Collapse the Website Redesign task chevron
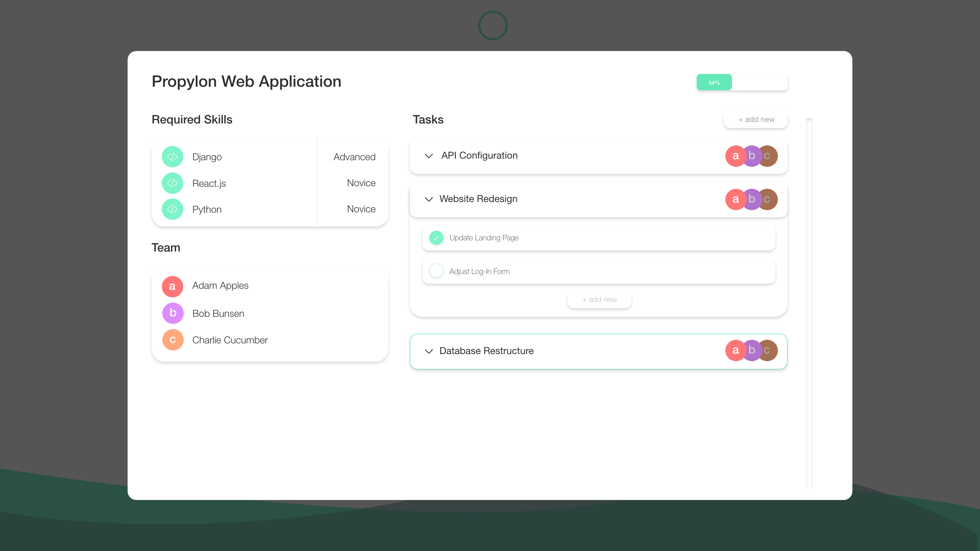980x551 pixels. 429,199
